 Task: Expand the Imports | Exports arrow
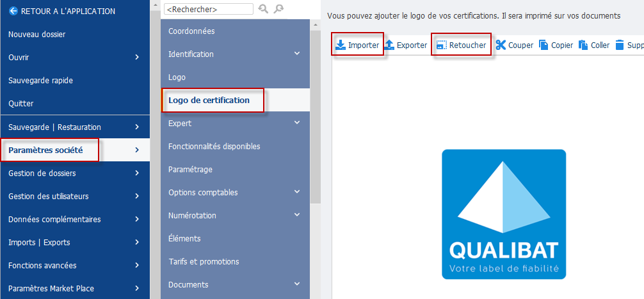pyautogui.click(x=138, y=242)
